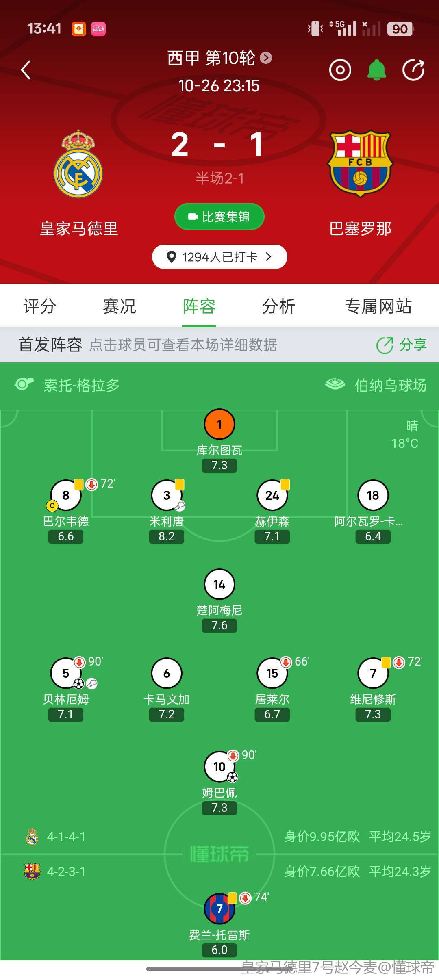Tap the Real Madrid crest
The width and height of the screenshot is (439, 980).
pyautogui.click(x=78, y=164)
